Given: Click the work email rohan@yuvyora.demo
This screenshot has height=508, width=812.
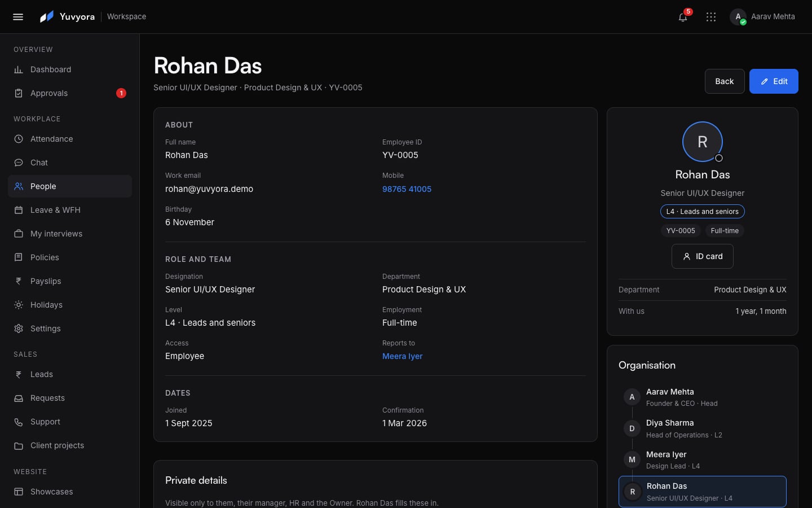Looking at the screenshot, I should coord(209,189).
